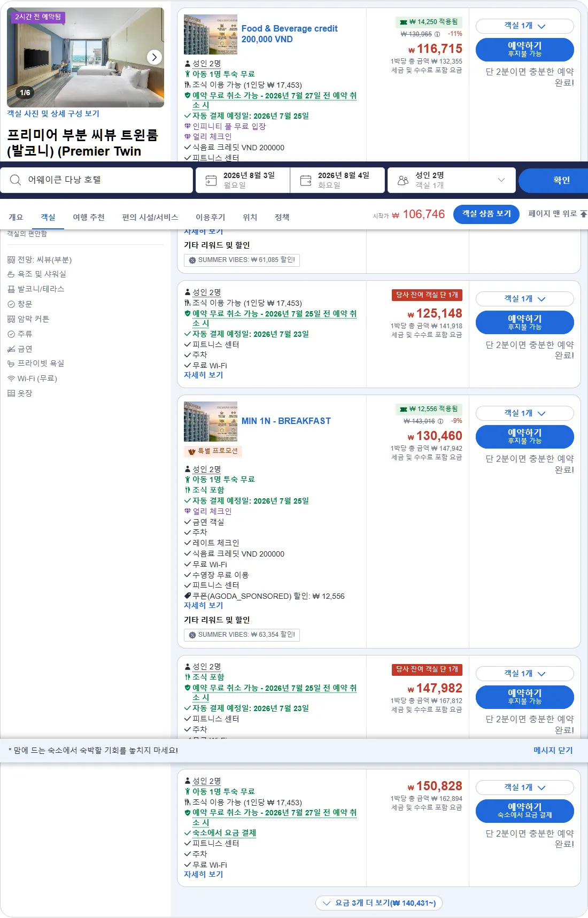588x918 pixels.
Task: Select the 2026년 8월 4일 check-out date
Action: 337,180
